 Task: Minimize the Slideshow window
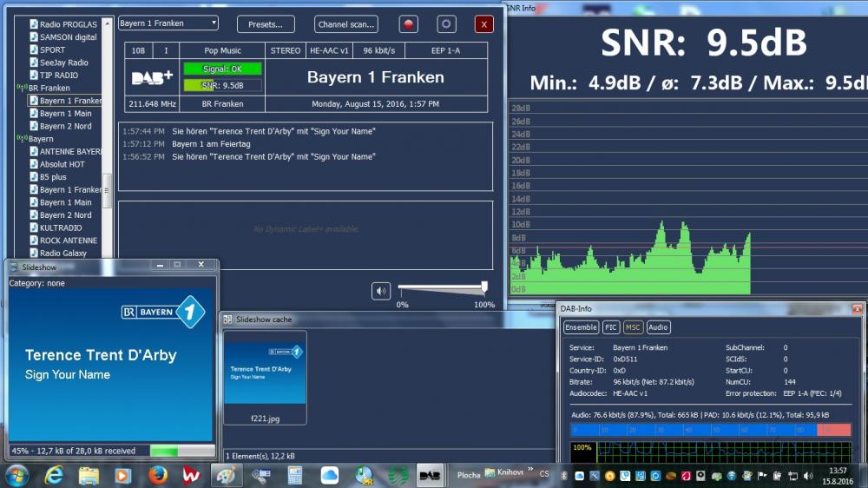tap(160, 266)
